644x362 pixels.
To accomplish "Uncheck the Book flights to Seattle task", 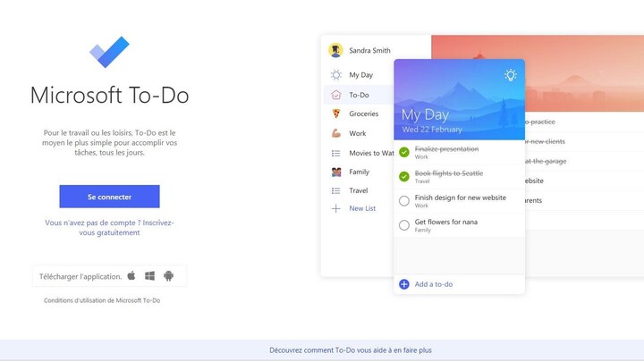I will pos(404,176).
